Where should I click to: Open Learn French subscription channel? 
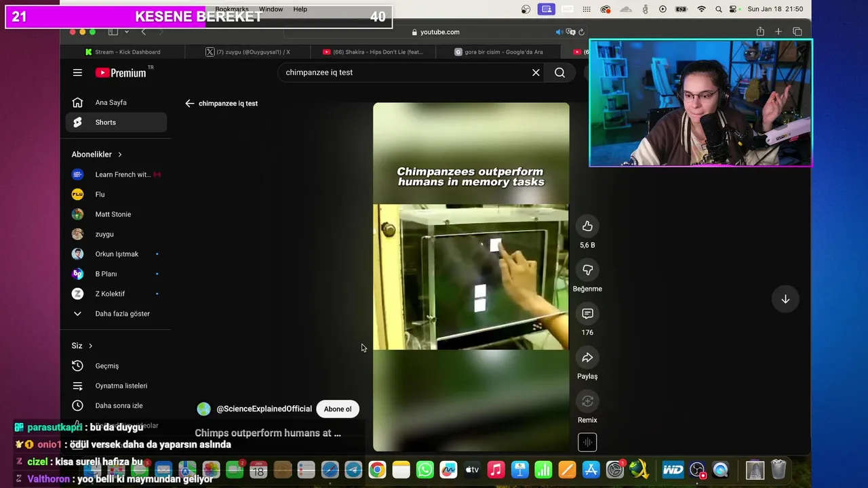point(116,174)
